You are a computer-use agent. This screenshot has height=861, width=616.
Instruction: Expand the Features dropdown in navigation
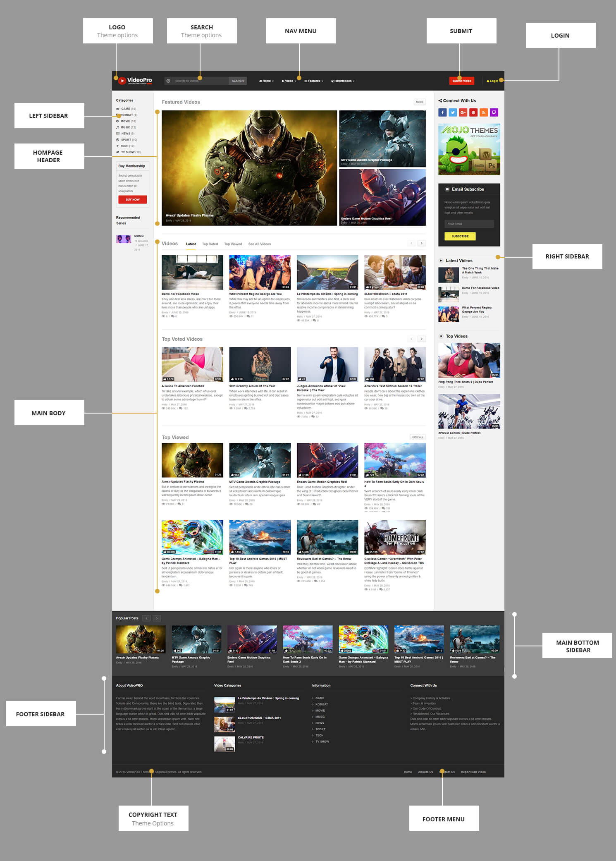[314, 81]
